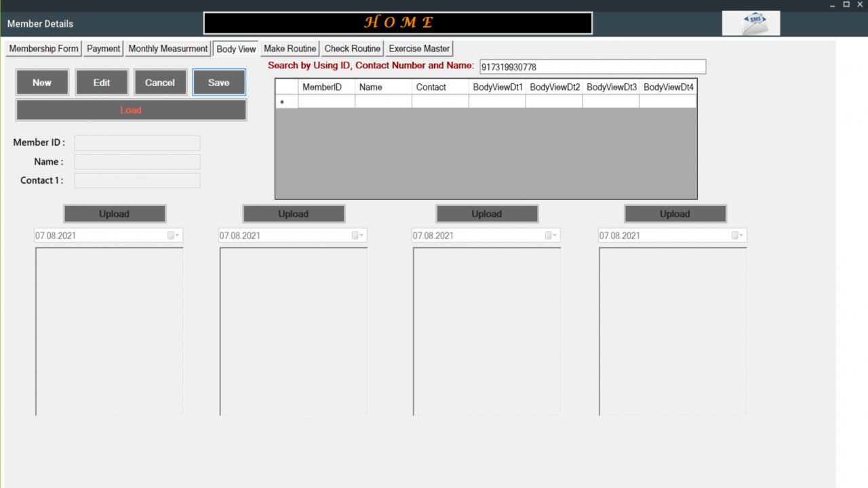Image resolution: width=868 pixels, height=488 pixels.
Task: Cancel the current entry
Action: pos(160,83)
